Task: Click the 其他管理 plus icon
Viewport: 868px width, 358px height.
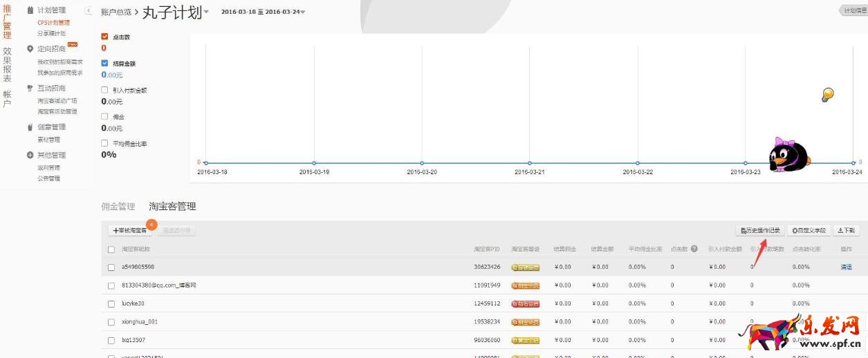Action: point(30,155)
